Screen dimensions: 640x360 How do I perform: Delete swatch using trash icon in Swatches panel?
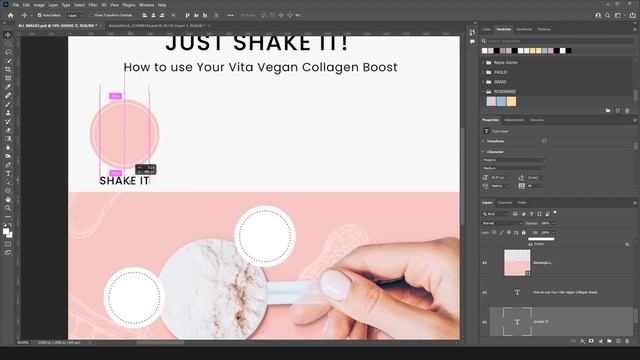[627, 111]
